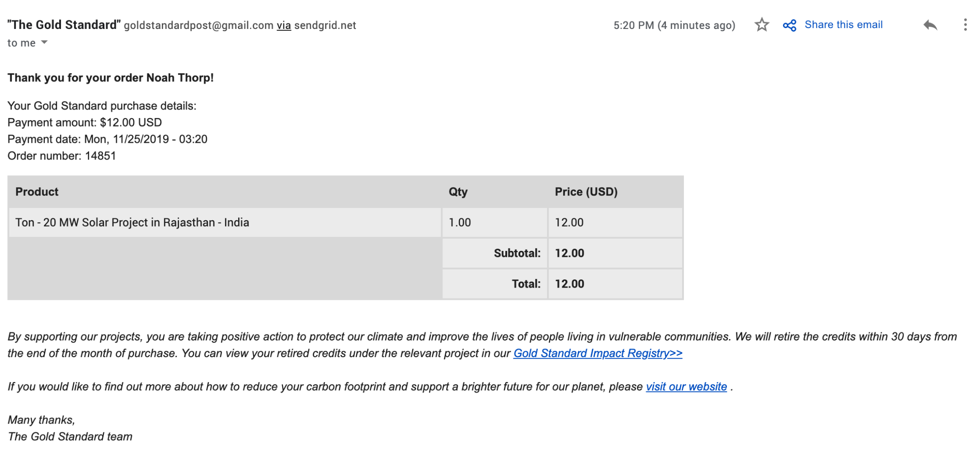Open the three-dot more options menu

click(965, 25)
